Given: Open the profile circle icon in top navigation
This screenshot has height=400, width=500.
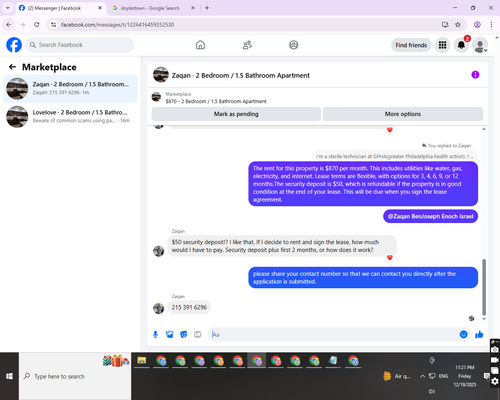Looking at the screenshot, I should click(294, 45).
